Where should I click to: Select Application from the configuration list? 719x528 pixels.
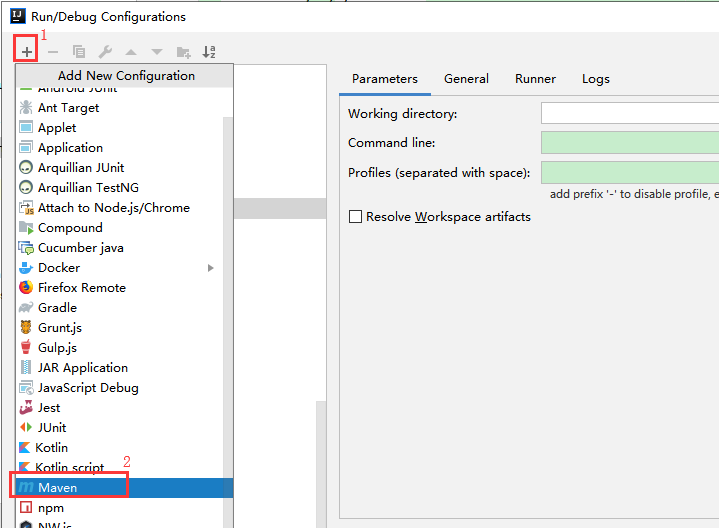[x=120, y=148]
